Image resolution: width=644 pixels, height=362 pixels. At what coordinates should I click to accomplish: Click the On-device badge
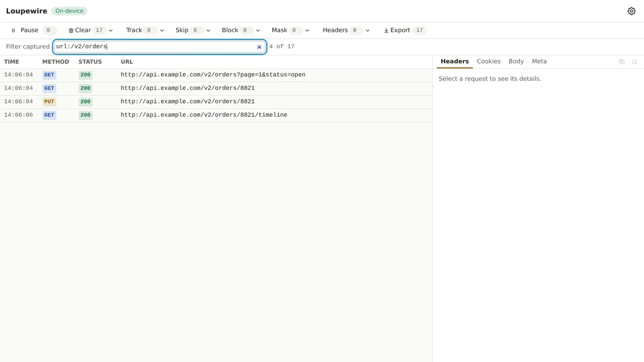coord(69,11)
